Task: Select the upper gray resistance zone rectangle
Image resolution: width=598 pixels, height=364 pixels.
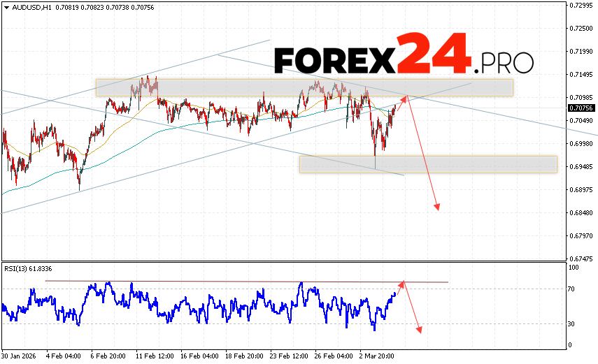Action: click(x=304, y=87)
